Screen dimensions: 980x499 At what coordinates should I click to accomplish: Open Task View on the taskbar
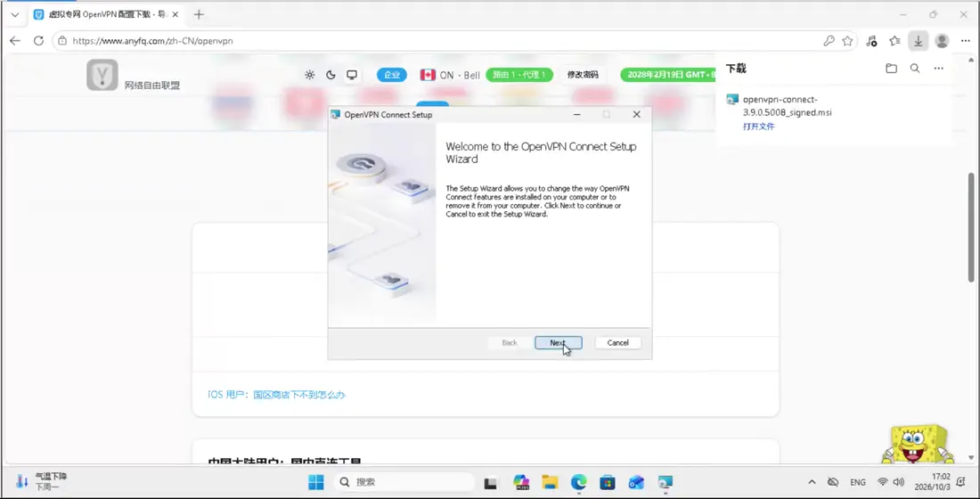491,482
